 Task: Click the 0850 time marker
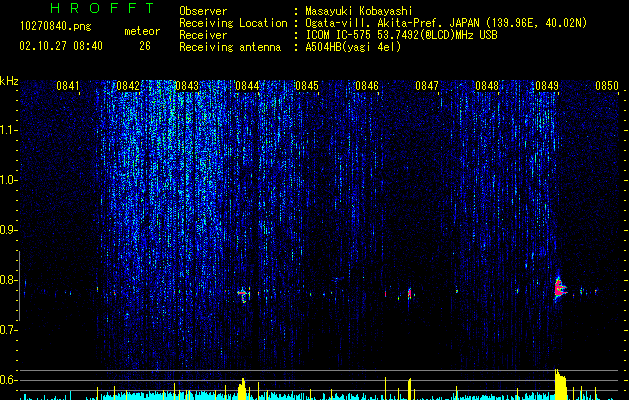[x=607, y=86]
